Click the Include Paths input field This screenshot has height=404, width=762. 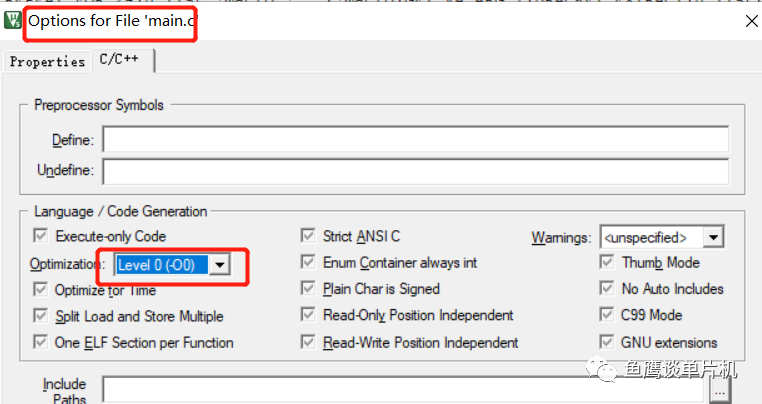tap(403, 390)
